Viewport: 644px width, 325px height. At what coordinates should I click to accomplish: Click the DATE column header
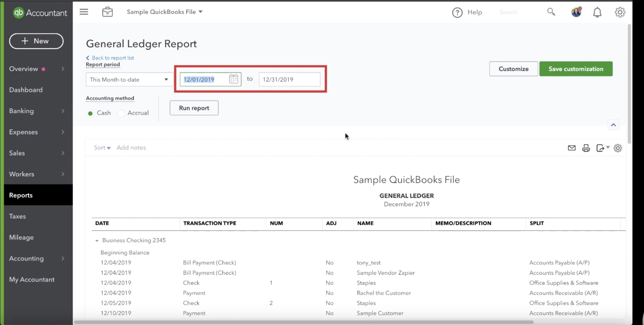(x=102, y=223)
